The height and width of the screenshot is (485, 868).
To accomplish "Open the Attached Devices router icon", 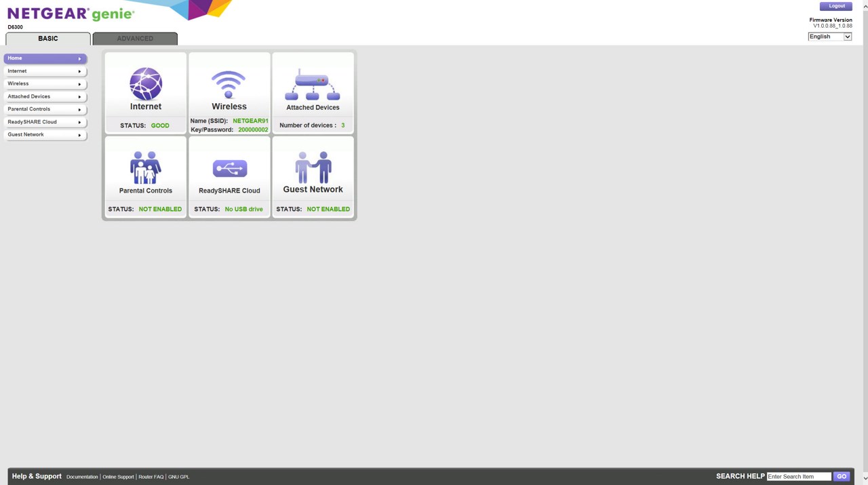I will click(313, 84).
